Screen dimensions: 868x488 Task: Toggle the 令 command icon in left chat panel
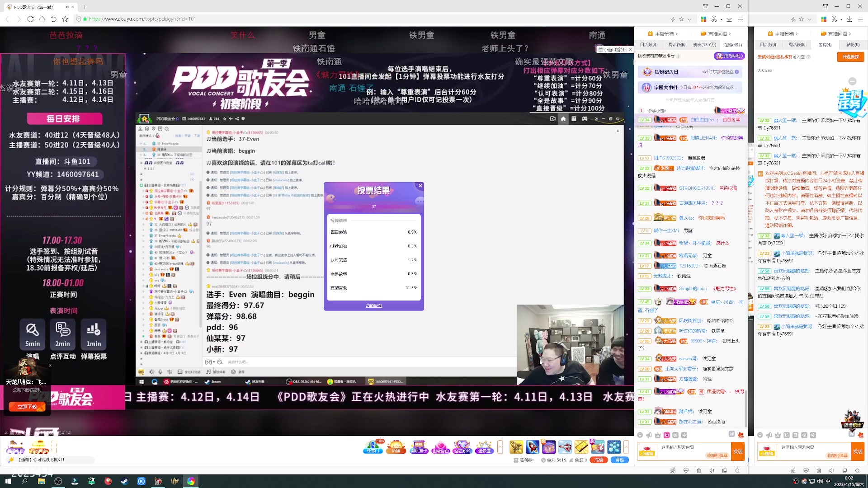(x=684, y=435)
